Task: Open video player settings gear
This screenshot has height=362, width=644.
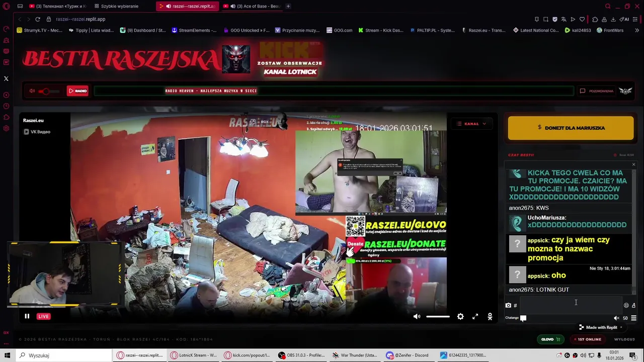Action: [460, 316]
